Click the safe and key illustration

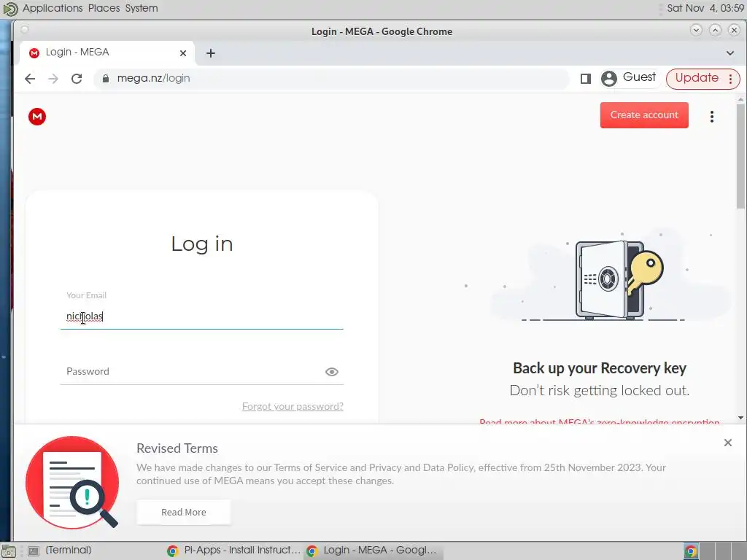619,279
